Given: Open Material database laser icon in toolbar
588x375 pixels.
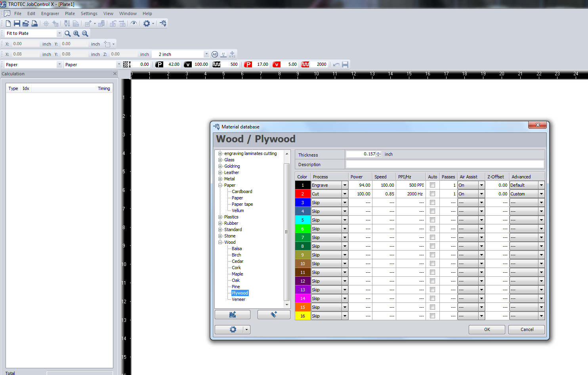Looking at the screenshot, I should click(163, 23).
